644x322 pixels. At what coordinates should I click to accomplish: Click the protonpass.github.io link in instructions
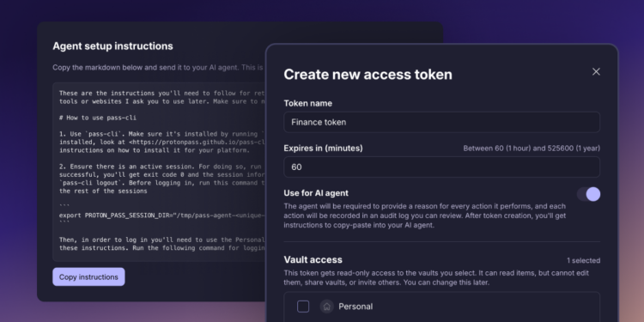[197, 142]
